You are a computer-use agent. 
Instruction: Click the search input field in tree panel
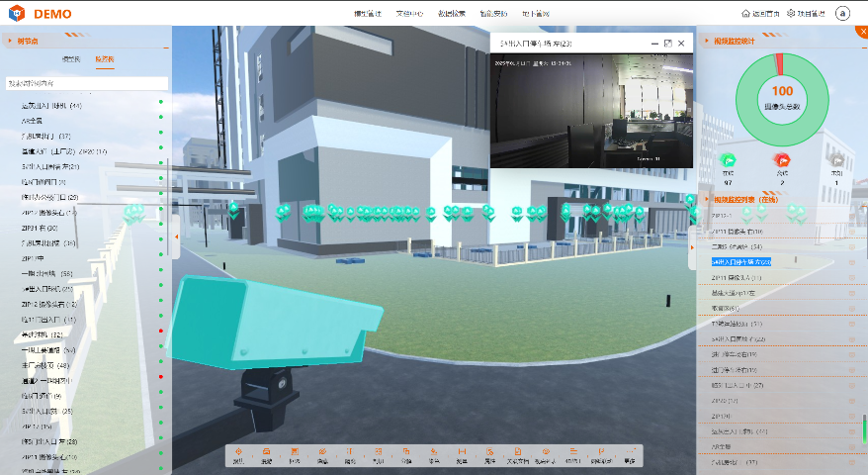(86, 83)
